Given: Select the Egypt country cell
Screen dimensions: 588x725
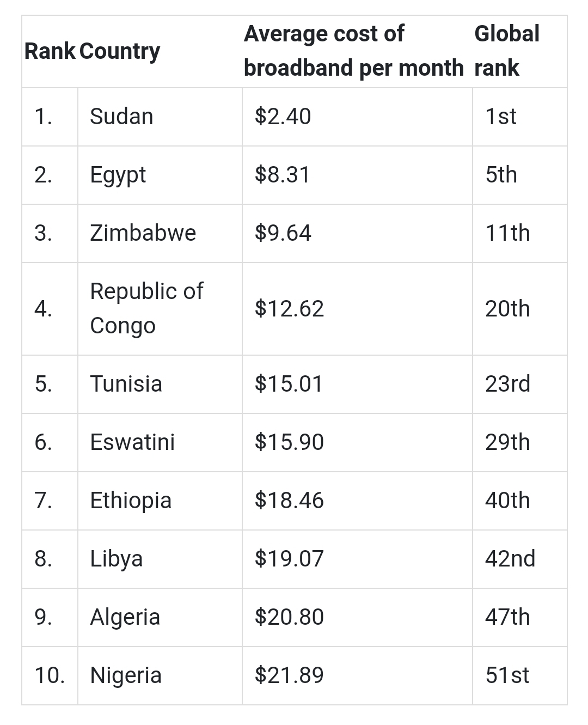Looking at the screenshot, I should coord(160,175).
